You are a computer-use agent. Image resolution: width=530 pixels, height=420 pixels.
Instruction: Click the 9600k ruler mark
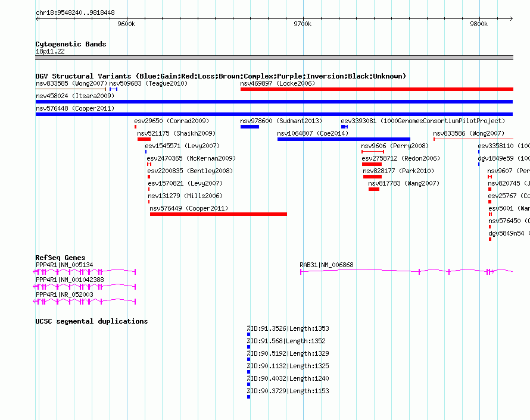tap(126, 24)
